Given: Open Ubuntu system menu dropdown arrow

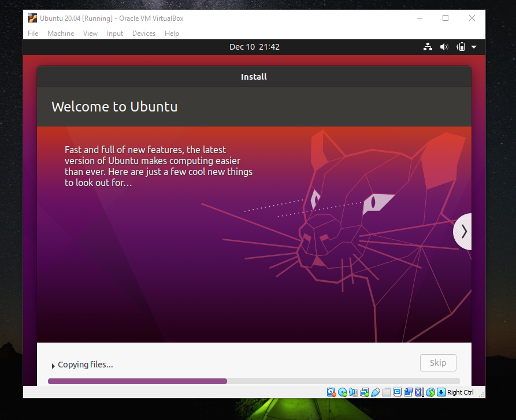Looking at the screenshot, I should tap(474, 47).
